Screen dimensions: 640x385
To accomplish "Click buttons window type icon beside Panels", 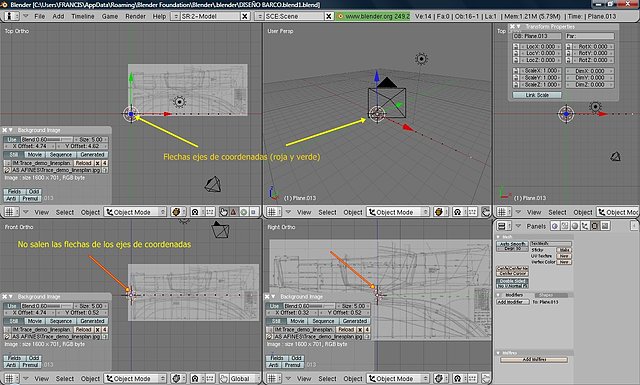I will [504, 226].
